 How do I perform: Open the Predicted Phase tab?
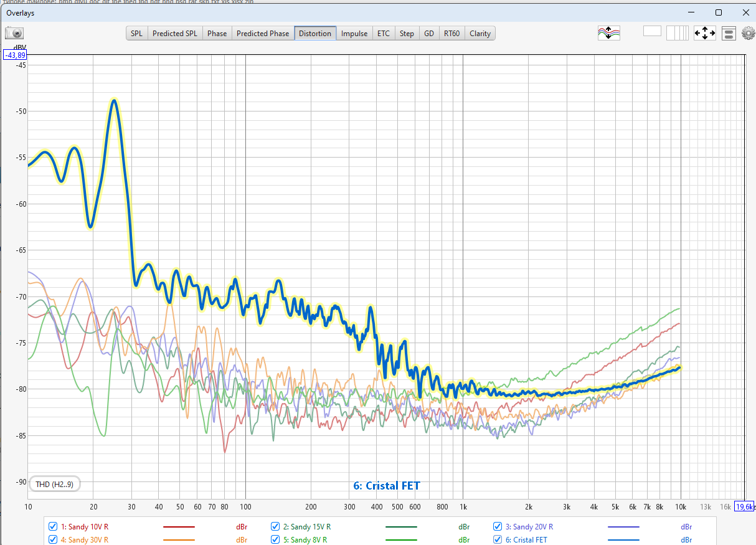pyautogui.click(x=263, y=34)
